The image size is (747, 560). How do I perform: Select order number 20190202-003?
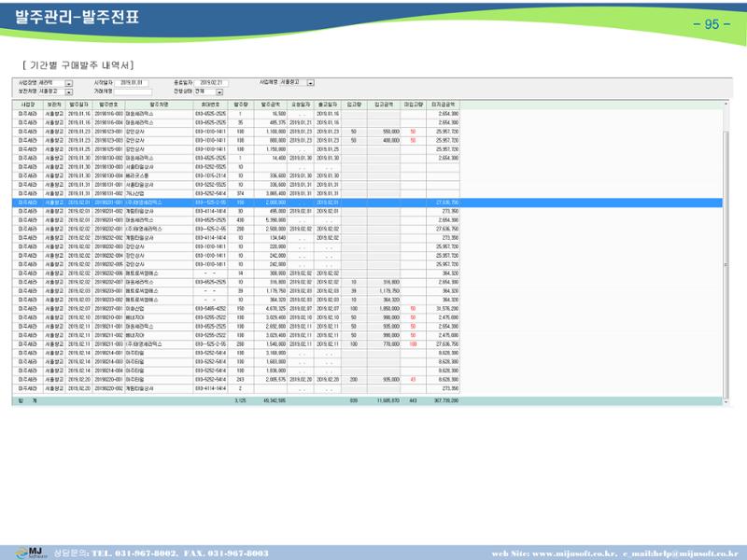pyautogui.click(x=108, y=246)
